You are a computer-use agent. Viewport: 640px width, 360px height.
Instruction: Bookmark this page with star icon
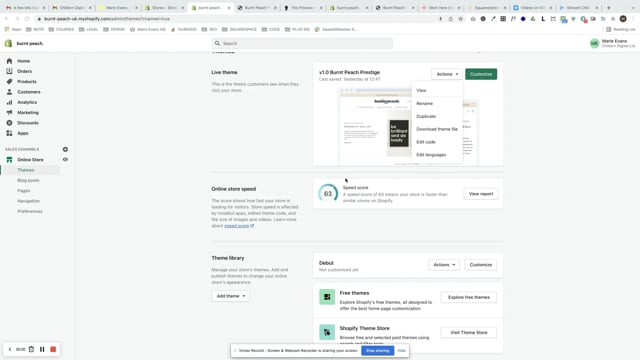[x=460, y=19]
